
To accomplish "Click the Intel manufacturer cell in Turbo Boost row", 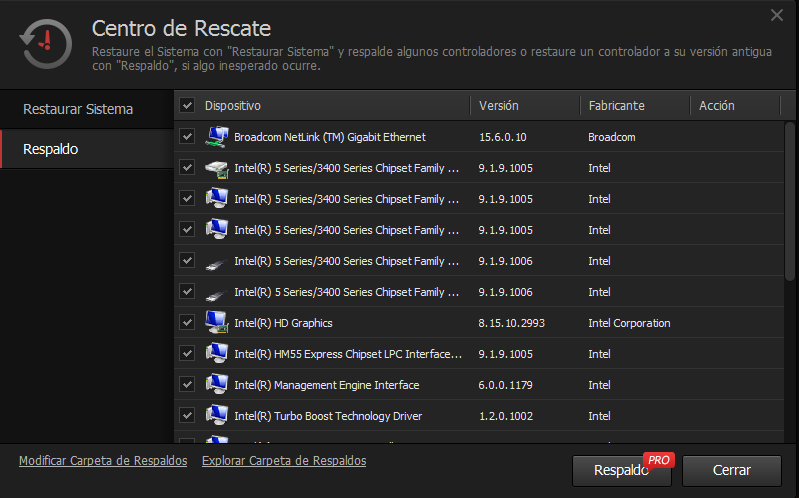I will click(x=599, y=416).
